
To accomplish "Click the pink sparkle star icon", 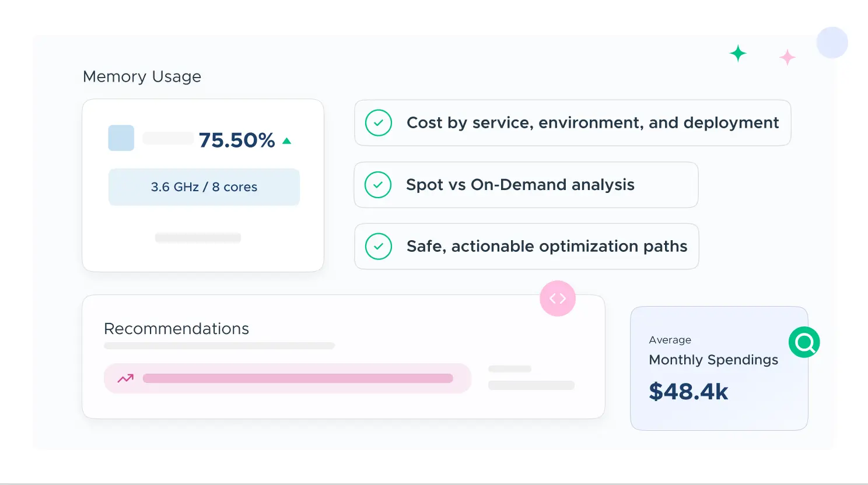I will click(x=787, y=57).
